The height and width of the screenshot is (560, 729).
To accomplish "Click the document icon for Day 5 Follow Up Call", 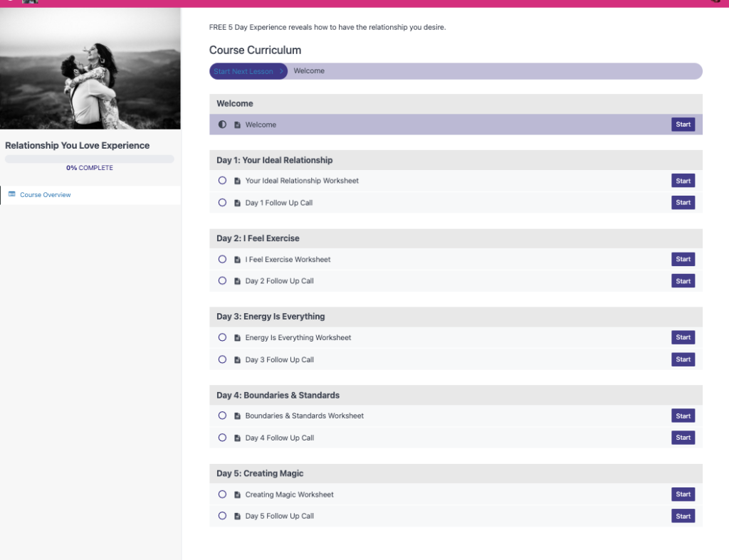I will 237,517.
